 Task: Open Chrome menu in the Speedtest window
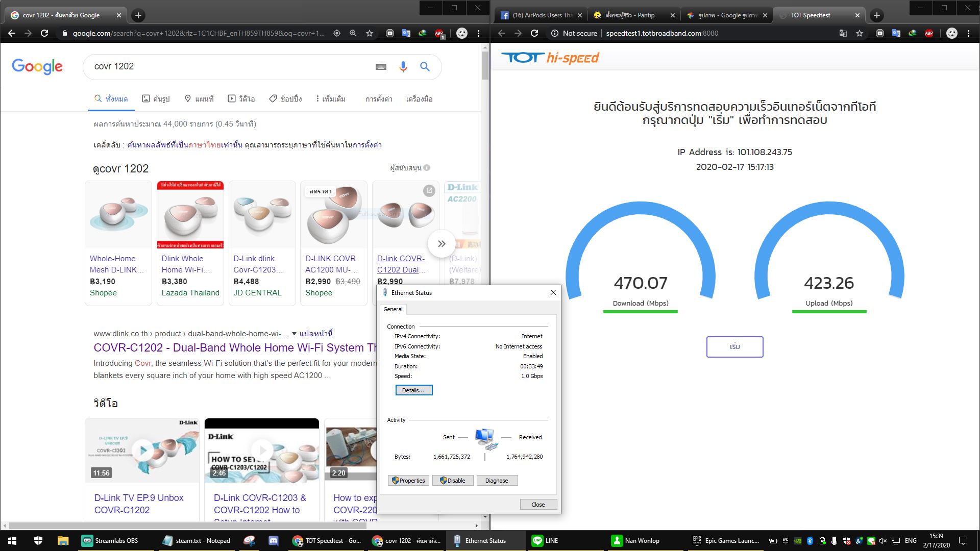point(968,33)
